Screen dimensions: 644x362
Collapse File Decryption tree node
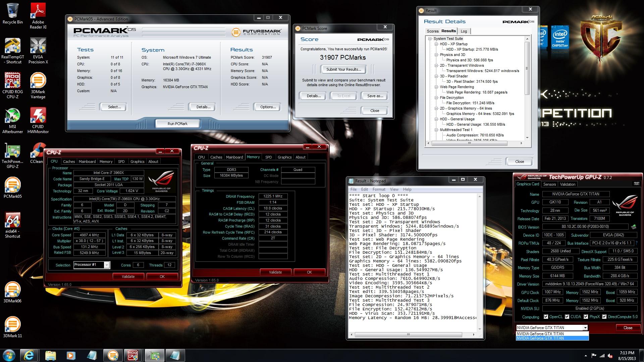(x=436, y=98)
